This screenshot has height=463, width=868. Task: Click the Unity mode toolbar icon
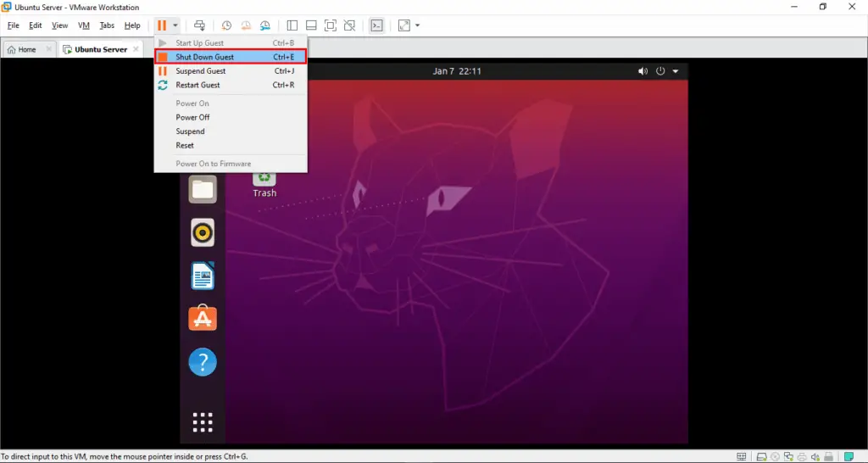pyautogui.click(x=349, y=25)
